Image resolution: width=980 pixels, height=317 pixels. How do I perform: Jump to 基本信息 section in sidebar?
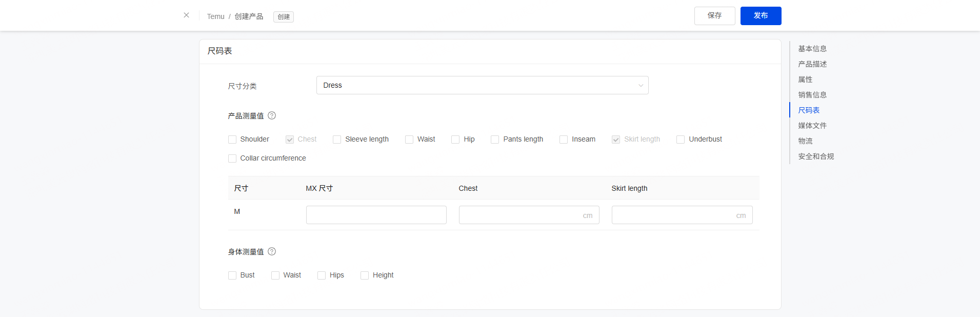coord(812,49)
